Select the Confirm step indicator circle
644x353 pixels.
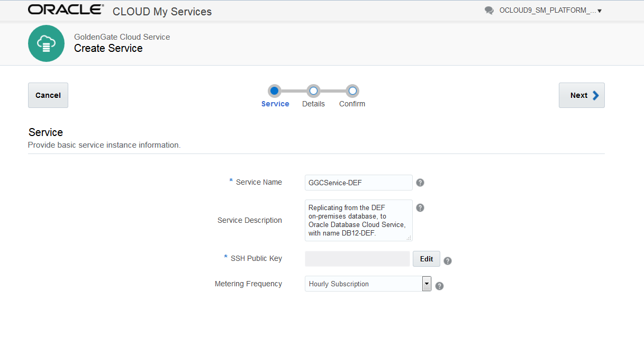click(352, 90)
